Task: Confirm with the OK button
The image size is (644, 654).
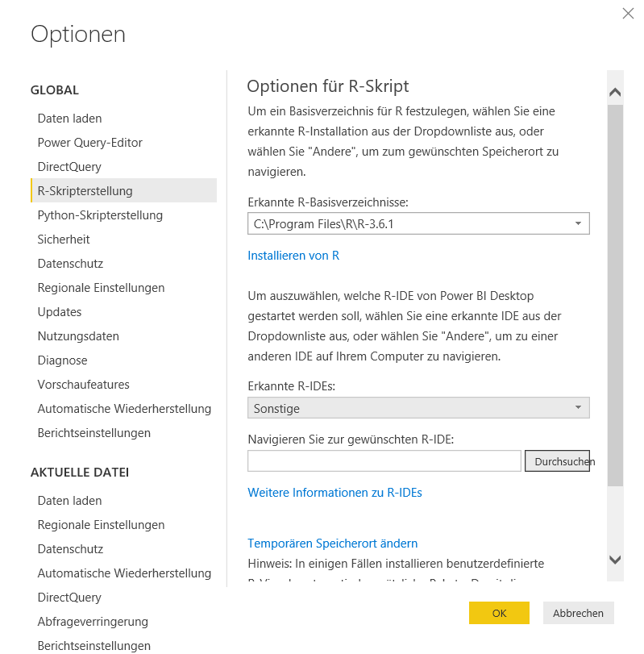Action: (x=499, y=613)
